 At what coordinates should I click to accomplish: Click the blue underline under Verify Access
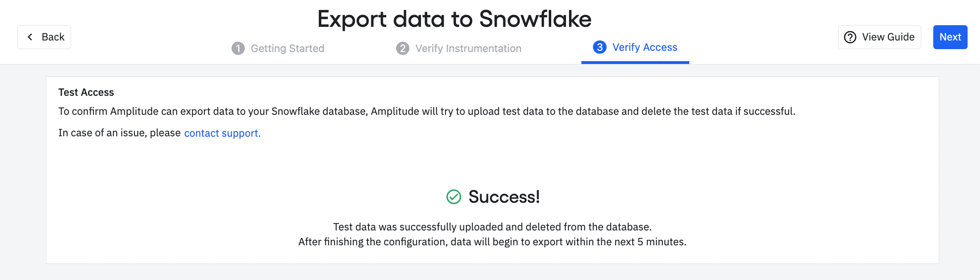pyautogui.click(x=635, y=62)
